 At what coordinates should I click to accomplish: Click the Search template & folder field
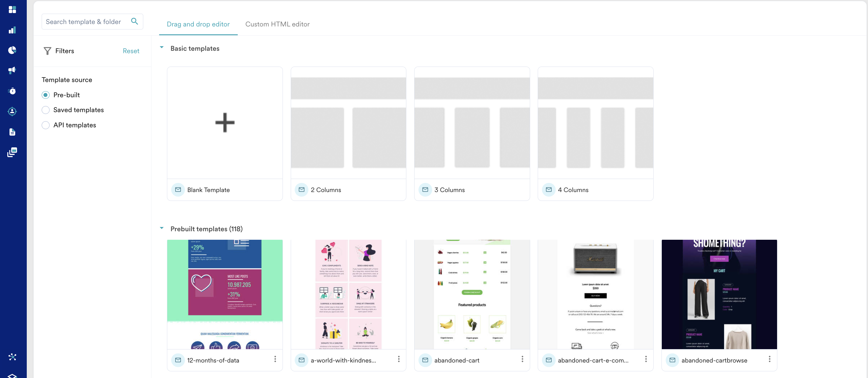(84, 22)
